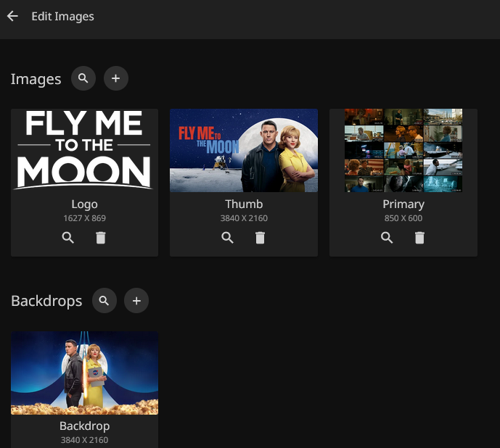Open the Backdrop image with rocket
The width and height of the screenshot is (500, 448).
coord(84,373)
